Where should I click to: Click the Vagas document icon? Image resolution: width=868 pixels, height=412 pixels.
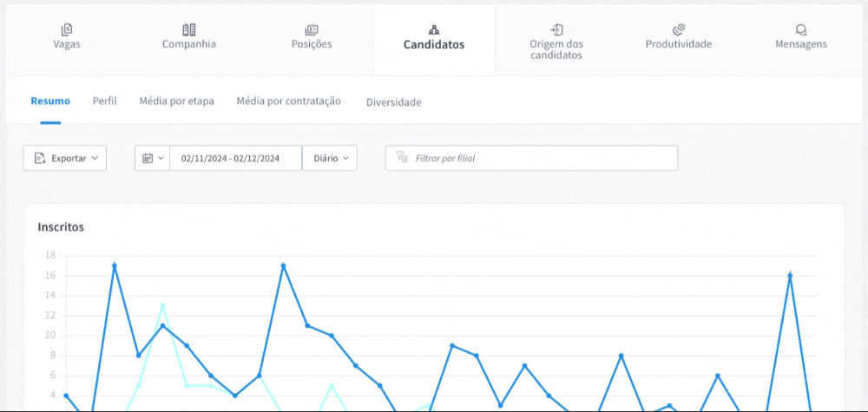click(x=67, y=29)
